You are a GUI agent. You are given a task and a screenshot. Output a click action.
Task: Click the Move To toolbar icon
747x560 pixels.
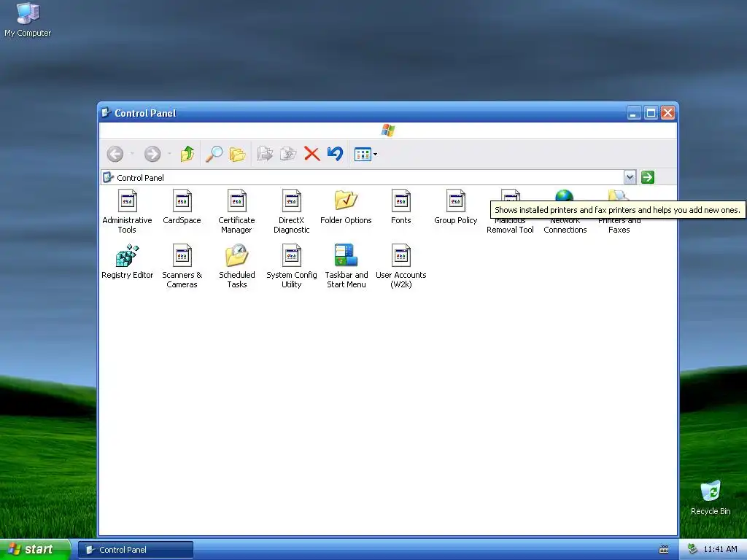pyautogui.click(x=265, y=154)
